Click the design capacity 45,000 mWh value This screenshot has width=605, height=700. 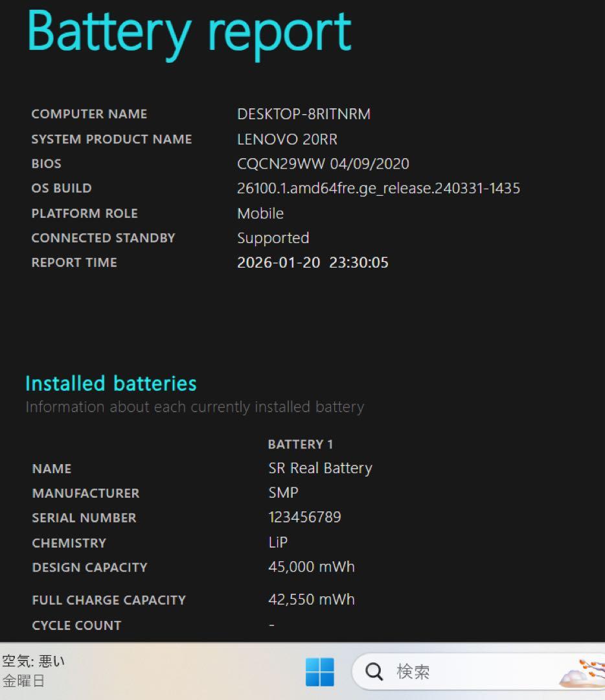pos(312,567)
